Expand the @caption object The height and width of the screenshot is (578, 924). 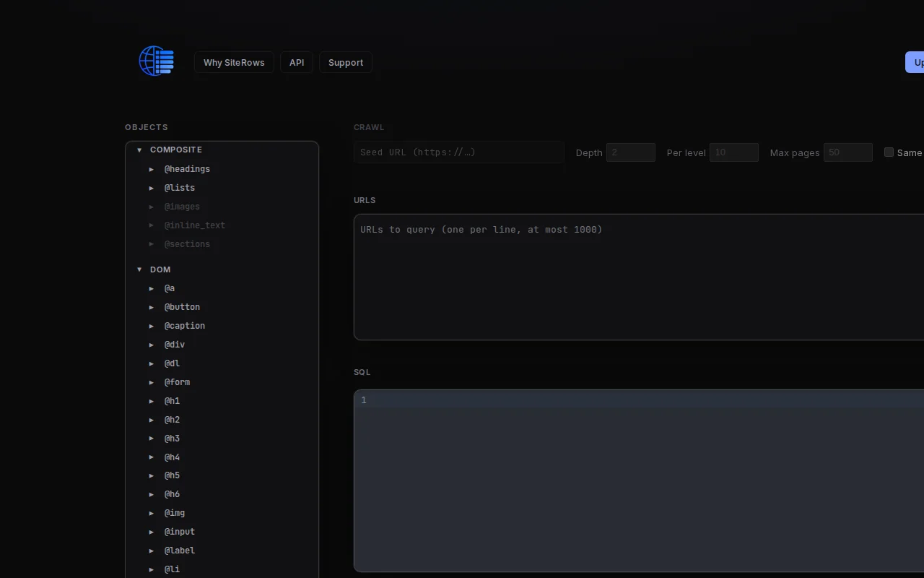click(x=152, y=326)
